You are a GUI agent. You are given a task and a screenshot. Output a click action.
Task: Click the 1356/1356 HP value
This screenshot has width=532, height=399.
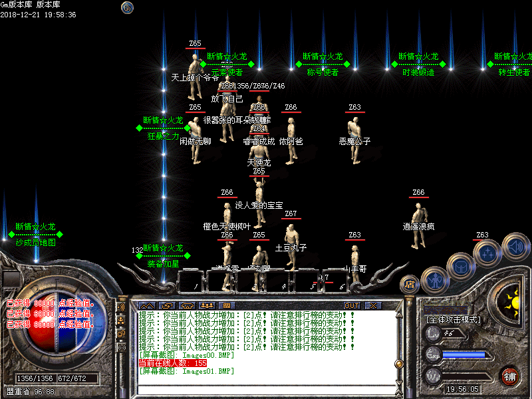coord(35,378)
